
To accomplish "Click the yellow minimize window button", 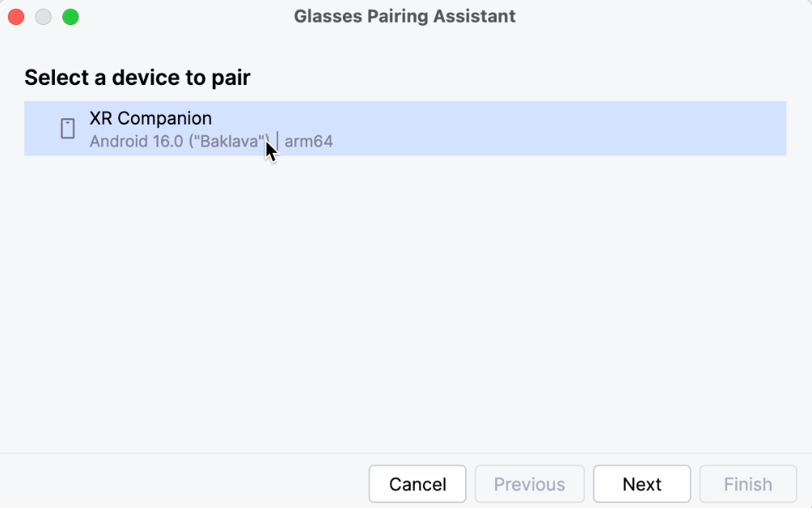I will point(44,16).
